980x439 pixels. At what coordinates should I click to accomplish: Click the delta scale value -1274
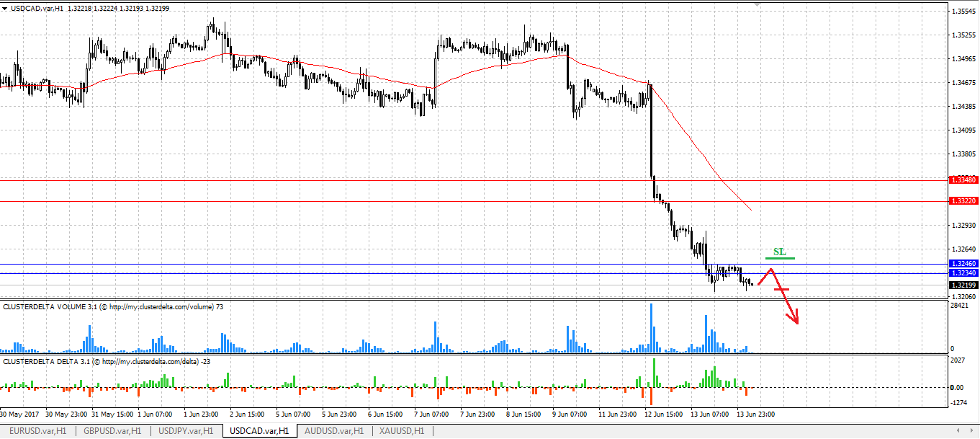pos(960,404)
